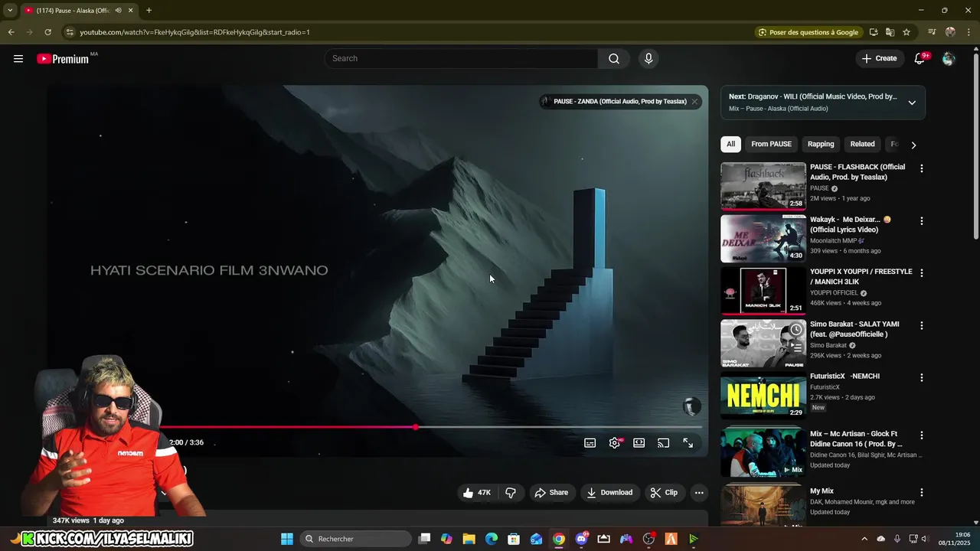
Task: Enter full screen mode on player
Action: click(x=688, y=443)
